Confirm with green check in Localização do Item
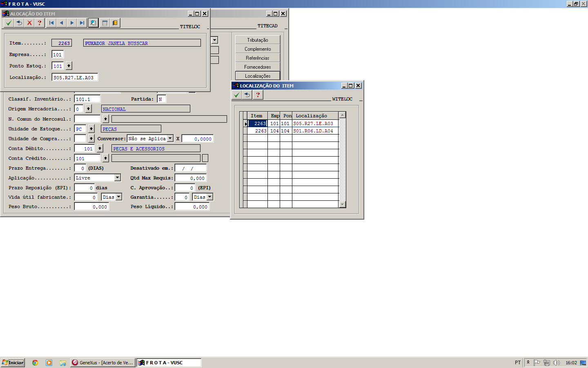The height and width of the screenshot is (368, 588). pos(237,95)
